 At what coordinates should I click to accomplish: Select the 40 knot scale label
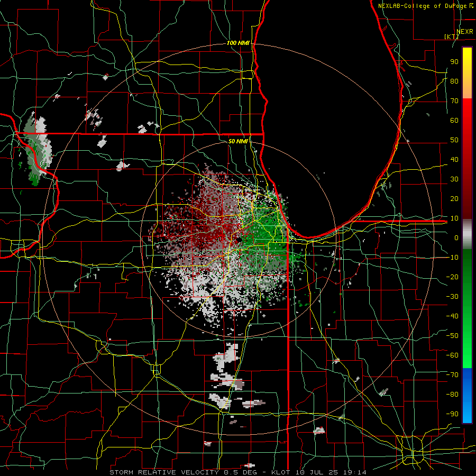click(454, 159)
